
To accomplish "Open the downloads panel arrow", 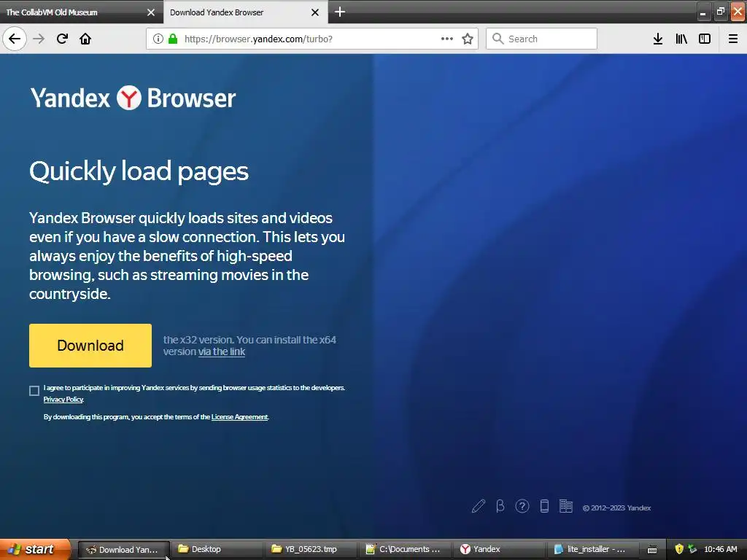I will (x=658, y=39).
